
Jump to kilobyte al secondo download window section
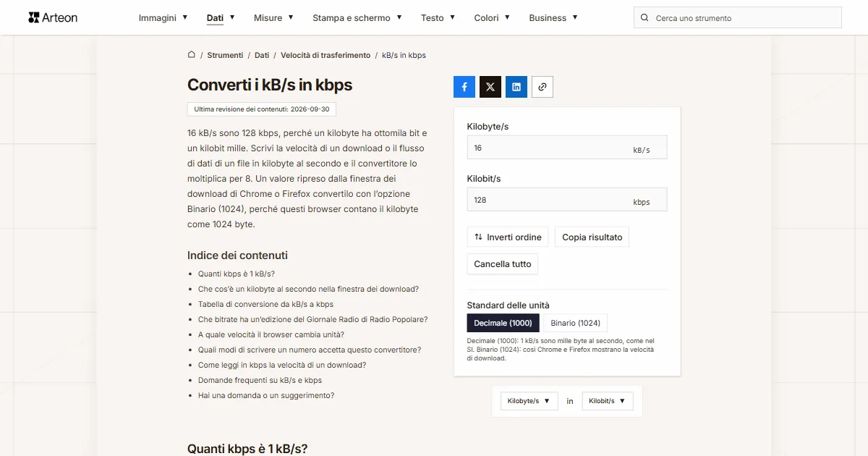308,289
